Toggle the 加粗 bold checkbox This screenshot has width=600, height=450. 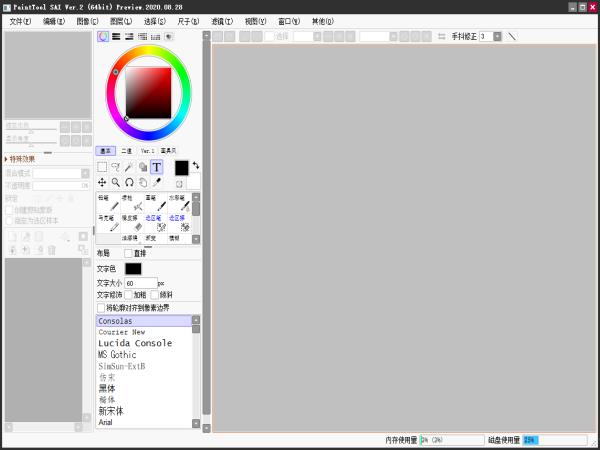pyautogui.click(x=128, y=295)
